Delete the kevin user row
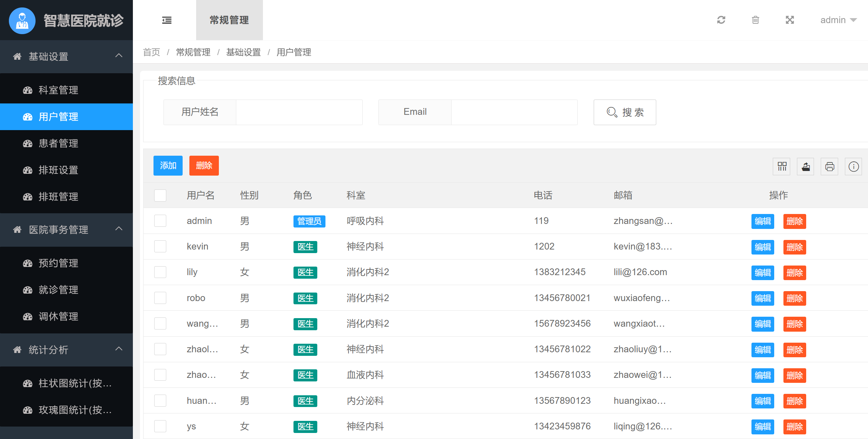 (x=794, y=247)
